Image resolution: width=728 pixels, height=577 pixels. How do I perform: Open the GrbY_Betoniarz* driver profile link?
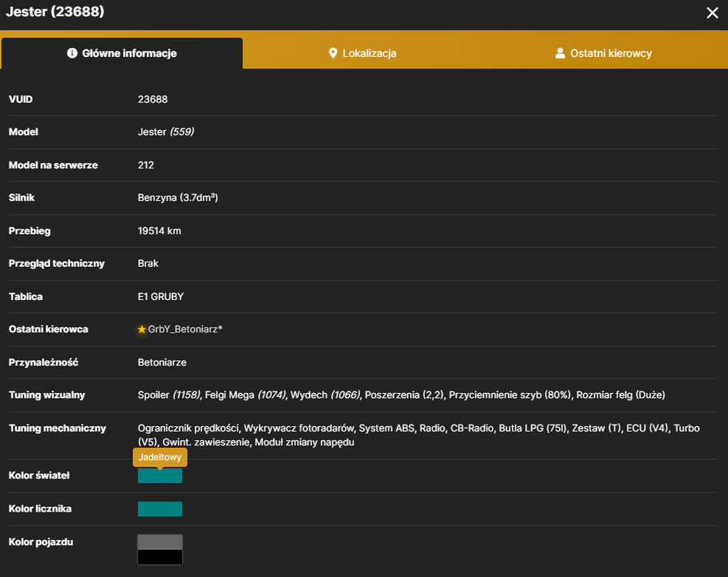[x=185, y=329]
